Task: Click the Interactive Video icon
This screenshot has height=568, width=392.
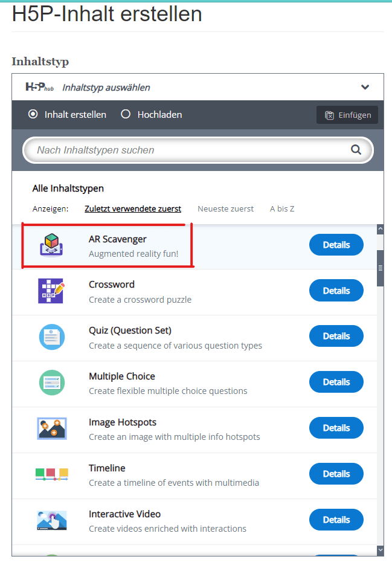Action: tap(52, 520)
